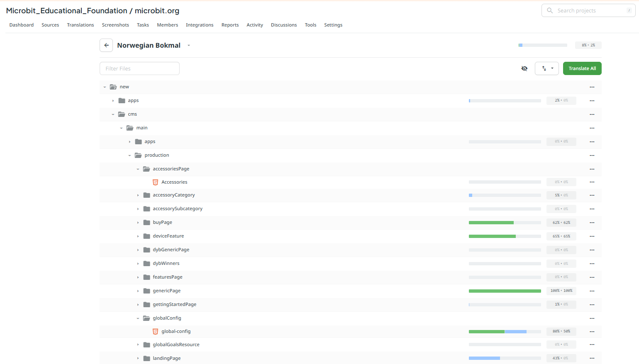Switch to the Settings tab
The image size is (639, 364).
click(333, 25)
